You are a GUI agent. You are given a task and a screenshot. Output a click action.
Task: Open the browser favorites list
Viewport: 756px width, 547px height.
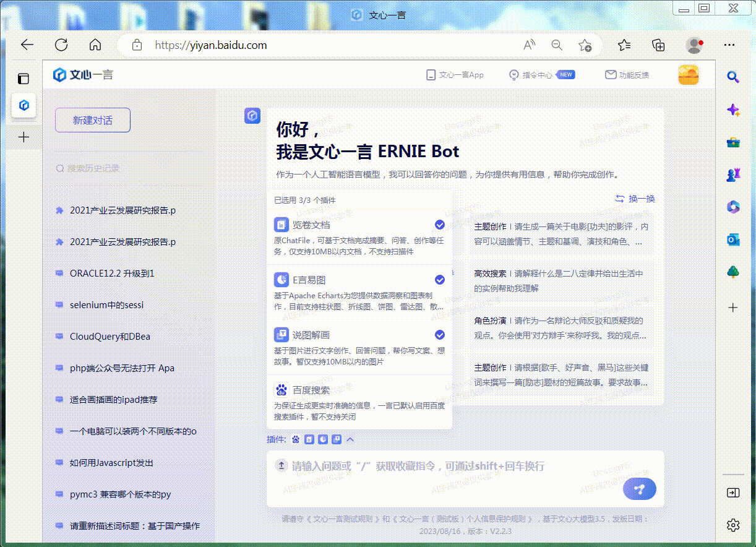coord(625,45)
